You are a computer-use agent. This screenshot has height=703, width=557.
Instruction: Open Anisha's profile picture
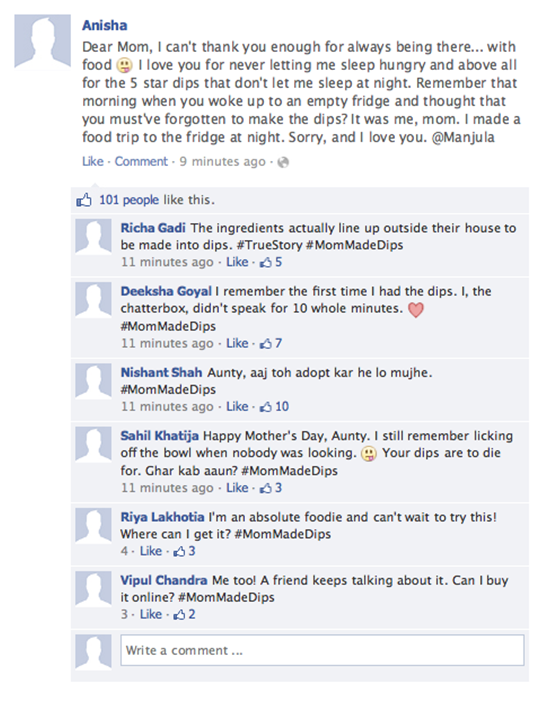pos(43,42)
